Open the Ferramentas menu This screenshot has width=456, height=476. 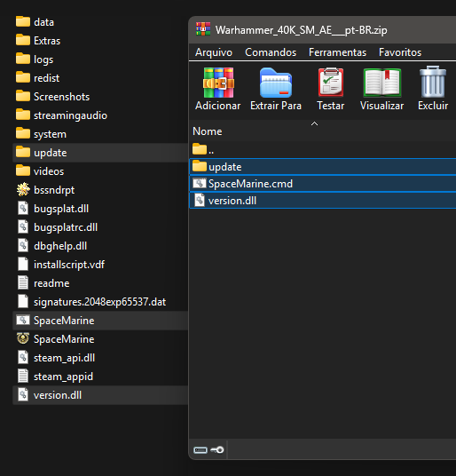337,52
